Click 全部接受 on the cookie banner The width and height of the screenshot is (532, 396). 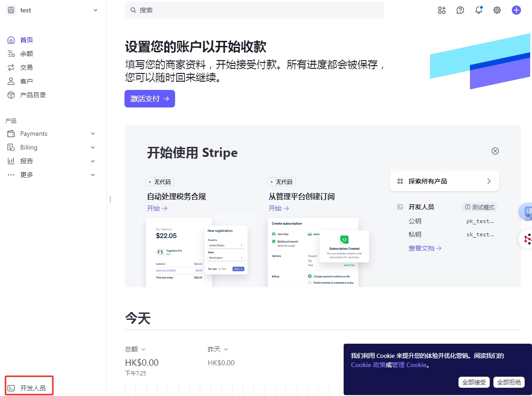(474, 382)
